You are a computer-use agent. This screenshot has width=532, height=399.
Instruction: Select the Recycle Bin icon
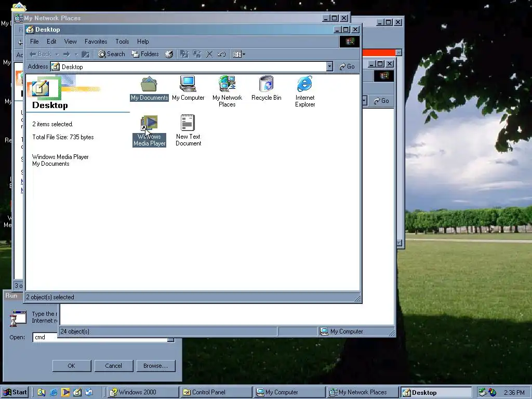[x=267, y=88]
